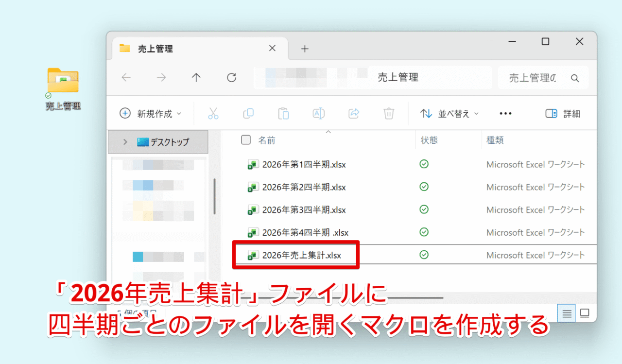Viewport: 622px width, 364px height.
Task: Enable the select-all checkbox beside 名前
Action: [x=245, y=140]
